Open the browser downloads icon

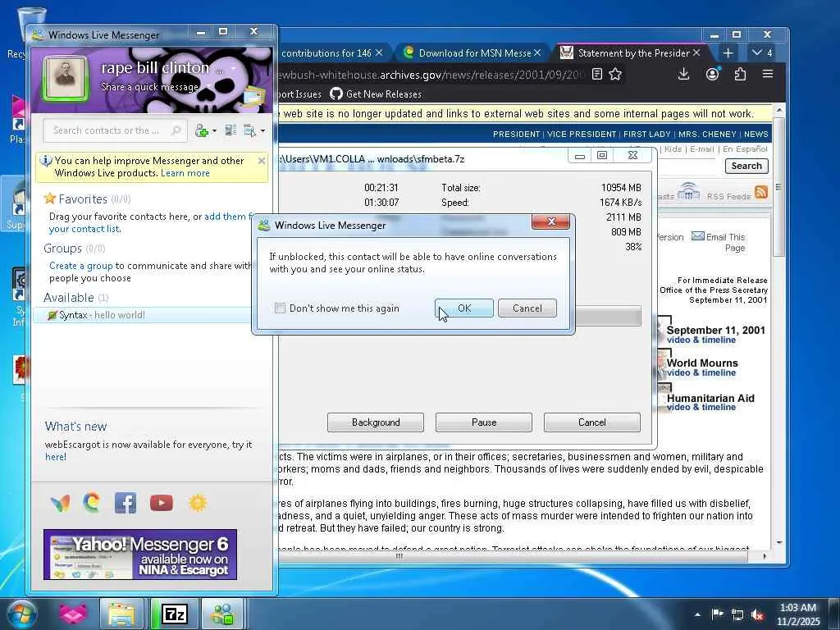coord(683,74)
